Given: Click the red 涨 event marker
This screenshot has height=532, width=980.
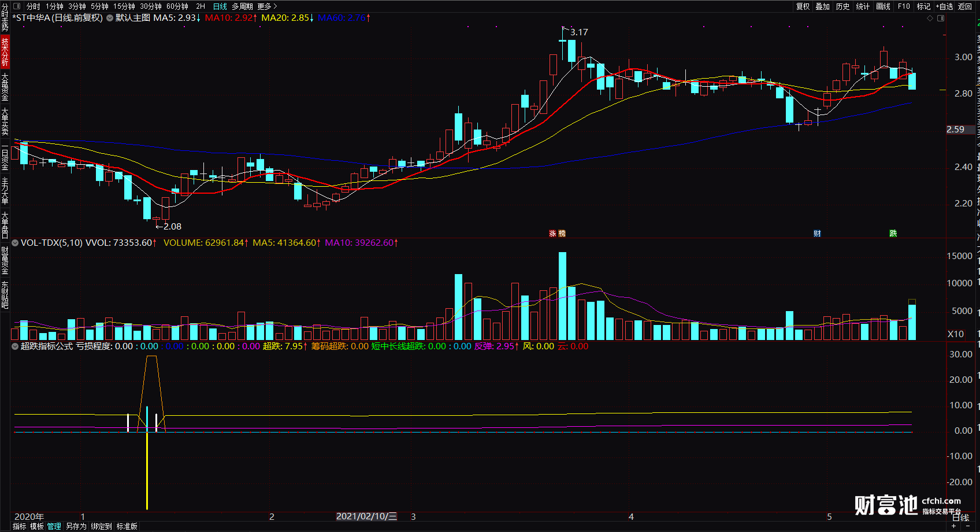Looking at the screenshot, I should point(552,234).
